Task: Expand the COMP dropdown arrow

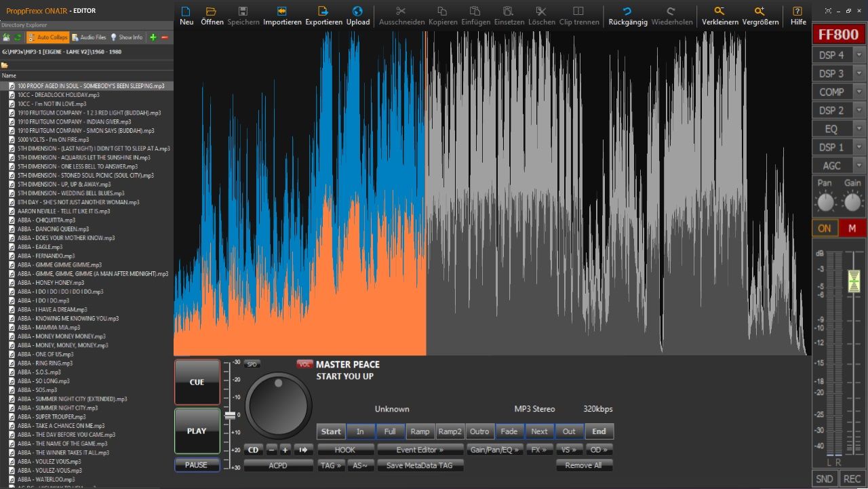Action: click(x=859, y=92)
